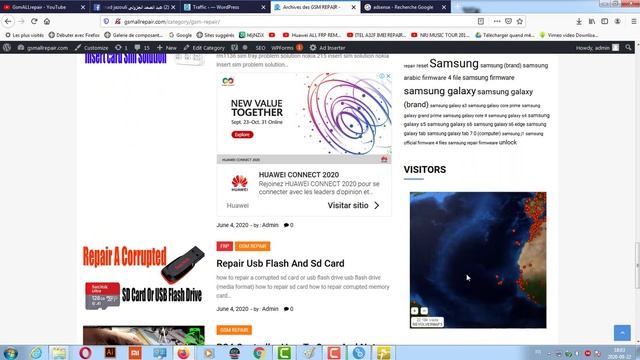Open Les plus visités bookmark

click(24, 35)
